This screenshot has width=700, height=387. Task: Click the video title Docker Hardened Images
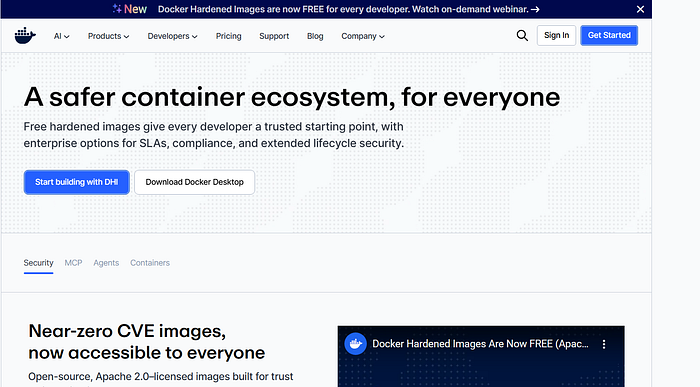480,344
